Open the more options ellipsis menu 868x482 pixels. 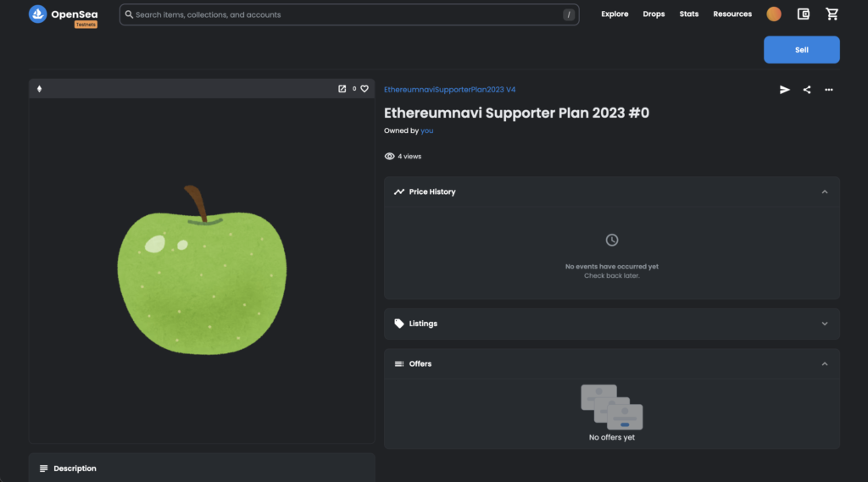pos(829,90)
